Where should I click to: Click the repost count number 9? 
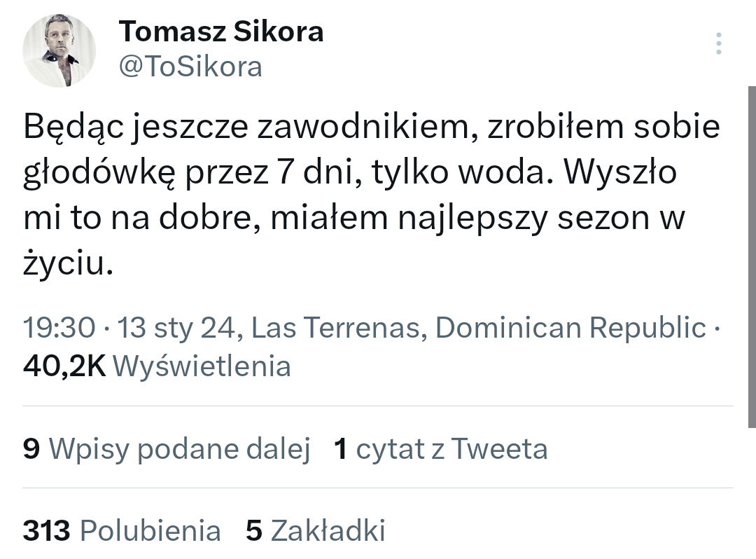click(x=31, y=448)
